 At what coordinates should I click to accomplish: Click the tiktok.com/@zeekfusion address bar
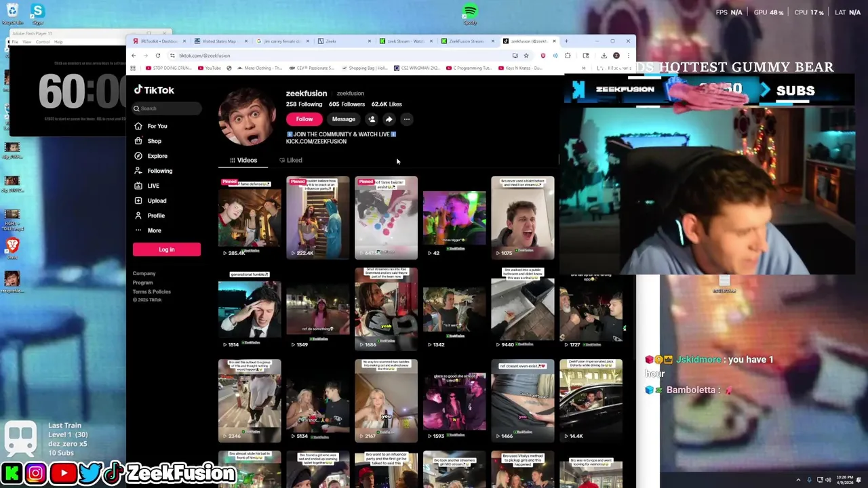(339, 56)
